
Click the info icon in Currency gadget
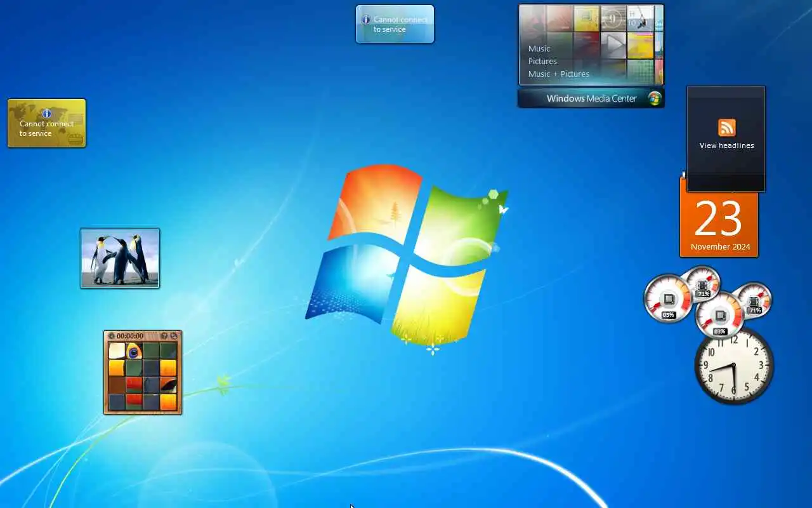(46, 114)
